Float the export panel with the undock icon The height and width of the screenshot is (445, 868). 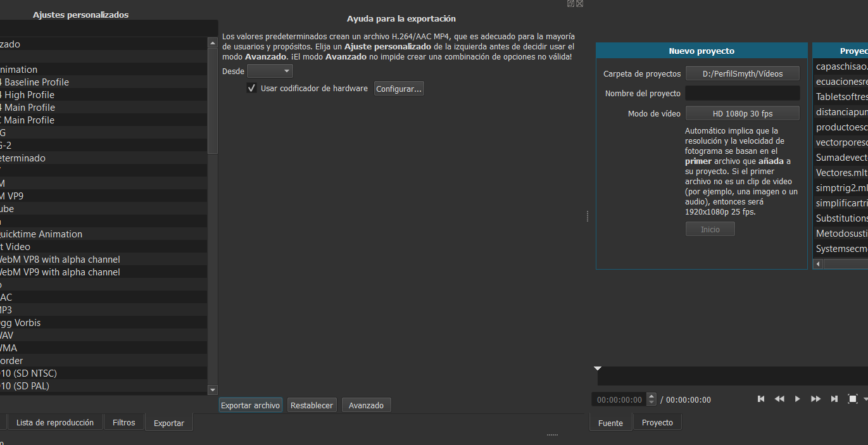pyautogui.click(x=570, y=3)
